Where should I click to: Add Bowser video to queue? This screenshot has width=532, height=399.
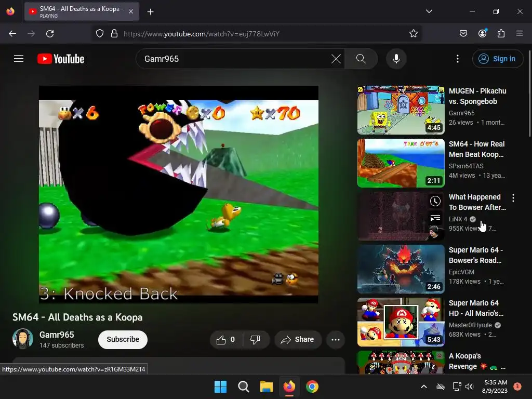[435, 218]
